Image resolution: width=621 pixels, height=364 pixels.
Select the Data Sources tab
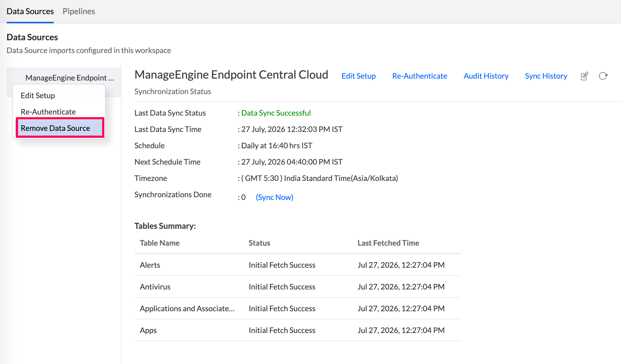[30, 11]
